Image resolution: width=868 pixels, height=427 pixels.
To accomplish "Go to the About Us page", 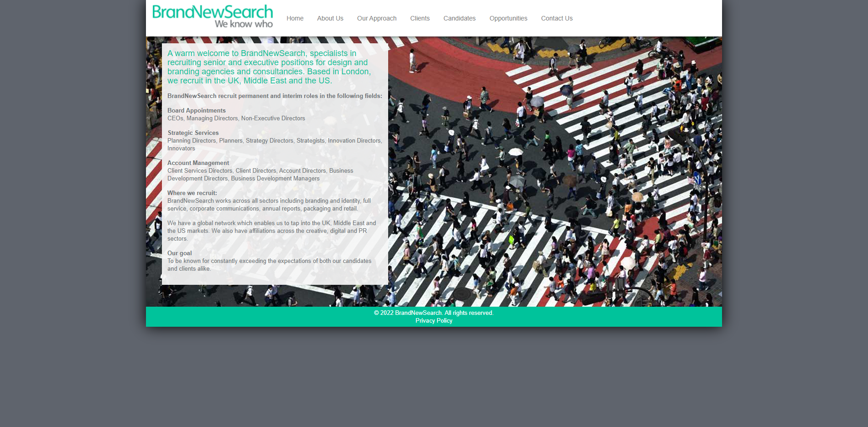I will pos(330,18).
